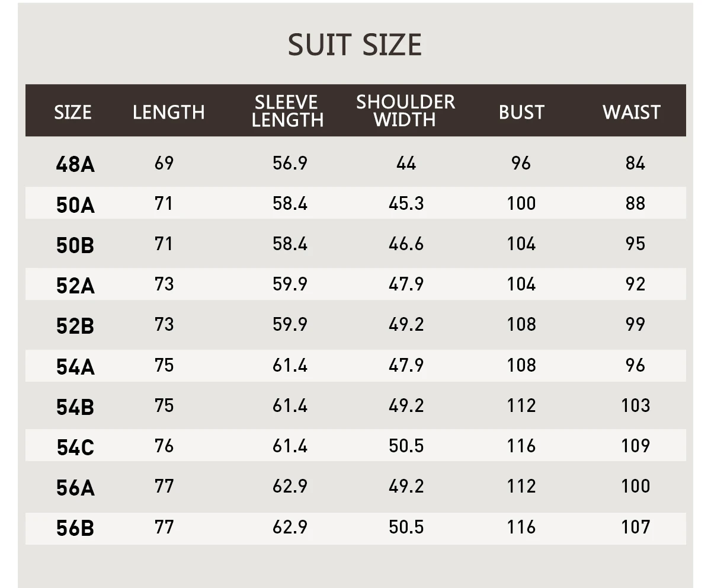Screen dimensions: 711x588
Task: Select the 56A size label
Action: [75, 488]
